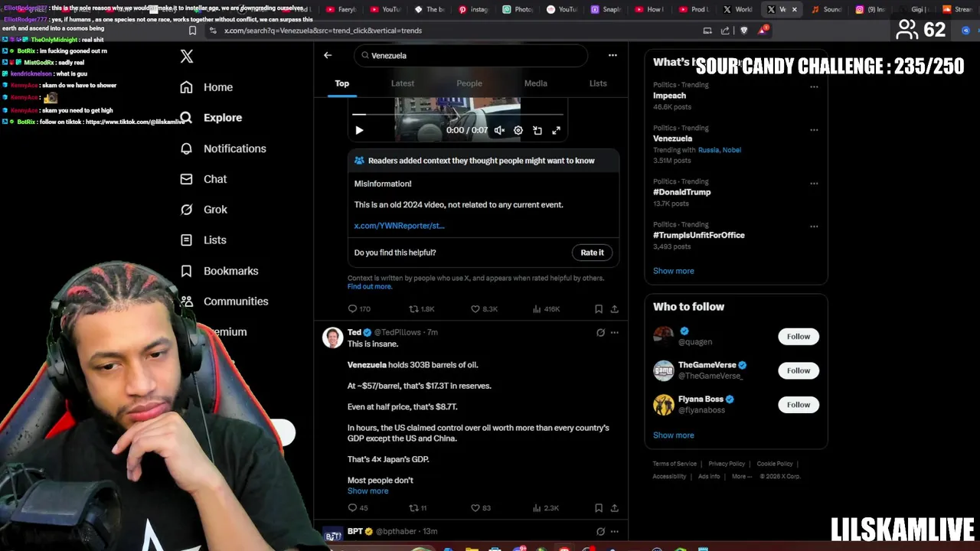Screen dimensions: 980x551
Task: Open the Terms of Service link
Action: point(675,464)
